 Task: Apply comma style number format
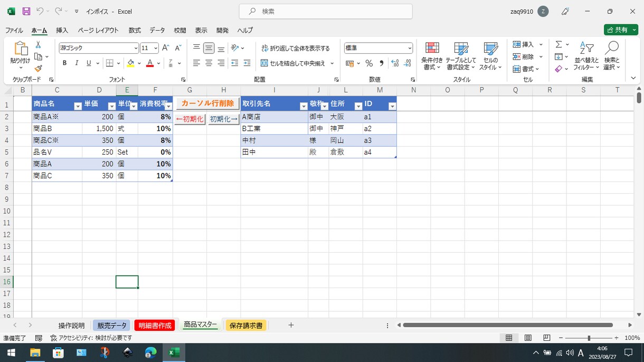click(x=381, y=63)
